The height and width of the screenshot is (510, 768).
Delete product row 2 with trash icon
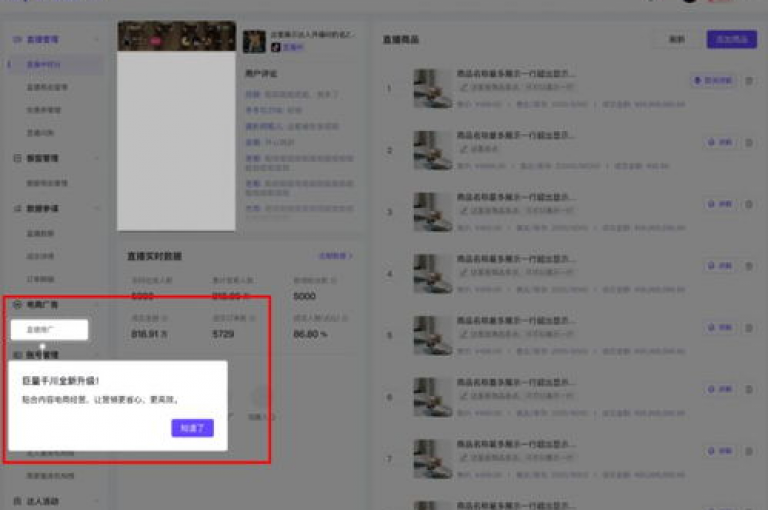coord(749,143)
